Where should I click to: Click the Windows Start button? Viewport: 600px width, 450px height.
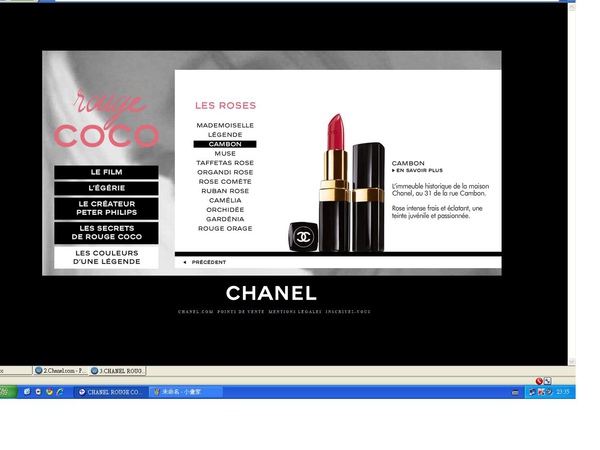8,392
